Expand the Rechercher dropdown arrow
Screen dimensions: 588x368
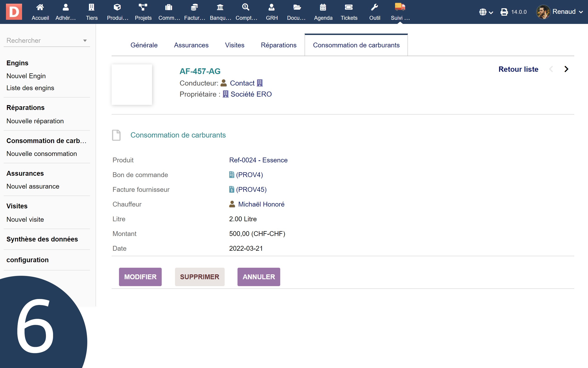pos(85,41)
